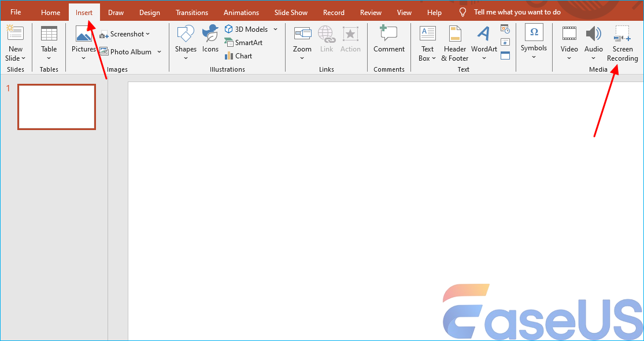
Task: Switch to the Home tab
Action: coord(50,12)
